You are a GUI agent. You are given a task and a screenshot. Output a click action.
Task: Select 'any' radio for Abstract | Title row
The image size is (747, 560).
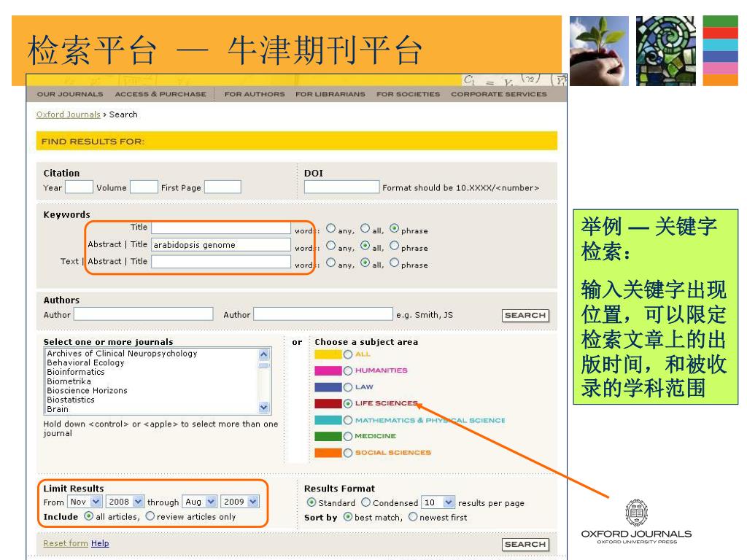(x=330, y=246)
